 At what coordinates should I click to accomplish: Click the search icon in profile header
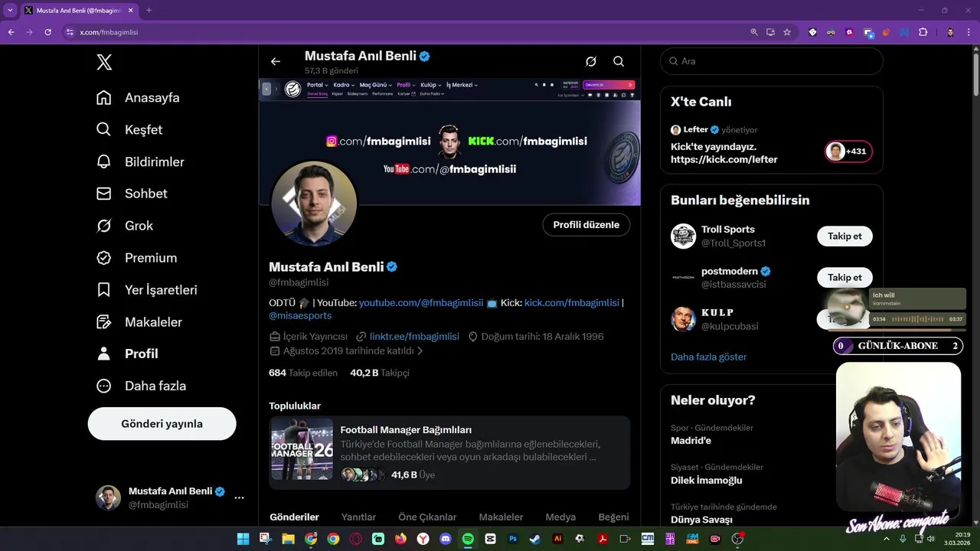pyautogui.click(x=619, y=61)
